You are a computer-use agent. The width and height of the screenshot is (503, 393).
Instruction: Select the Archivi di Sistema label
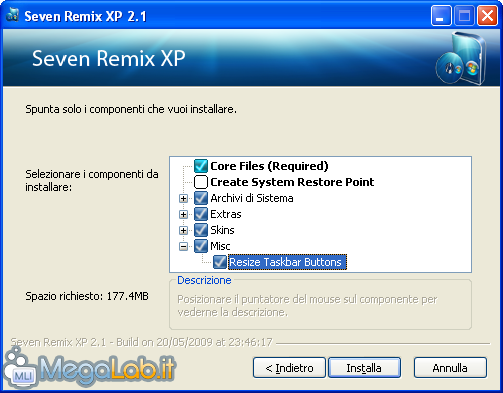click(x=252, y=198)
